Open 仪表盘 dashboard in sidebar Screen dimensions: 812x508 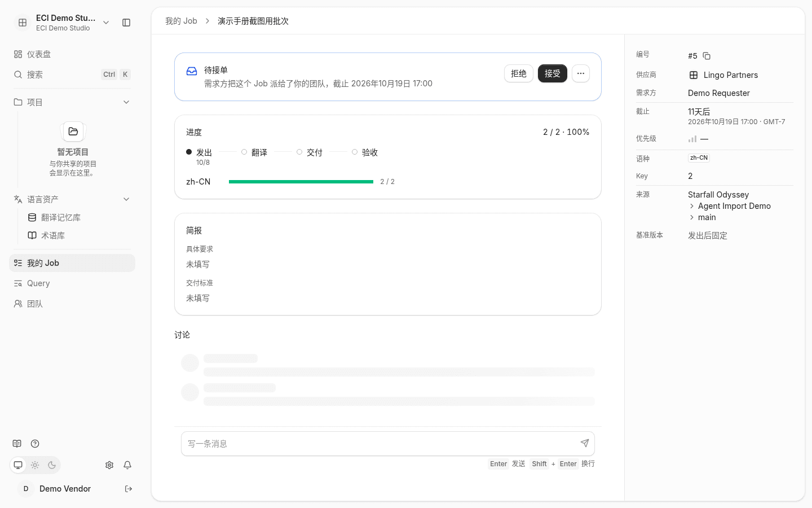pyautogui.click(x=72, y=54)
